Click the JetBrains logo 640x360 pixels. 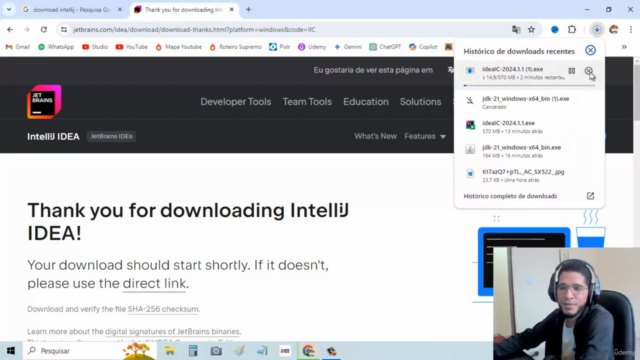click(44, 102)
